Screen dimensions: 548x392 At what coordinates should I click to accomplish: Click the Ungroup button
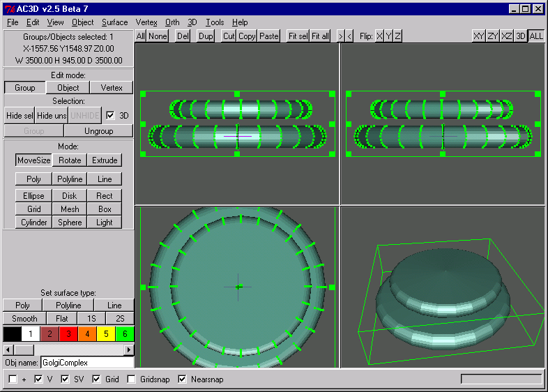click(99, 131)
